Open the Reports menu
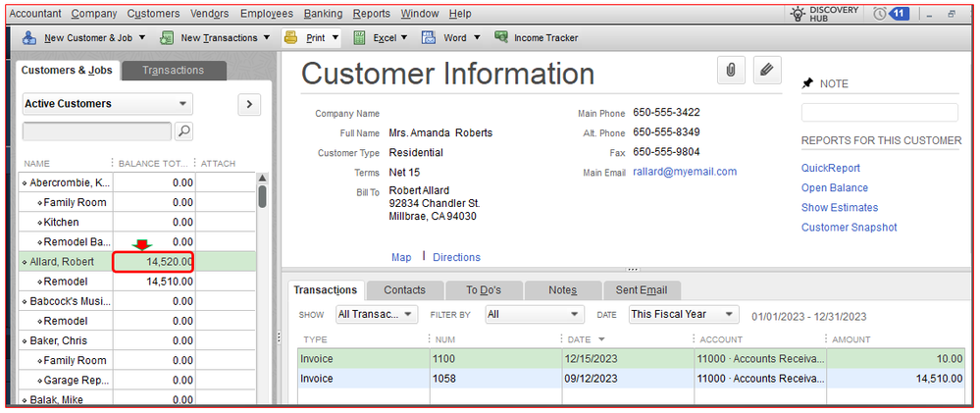The image size is (980, 413). (x=371, y=14)
